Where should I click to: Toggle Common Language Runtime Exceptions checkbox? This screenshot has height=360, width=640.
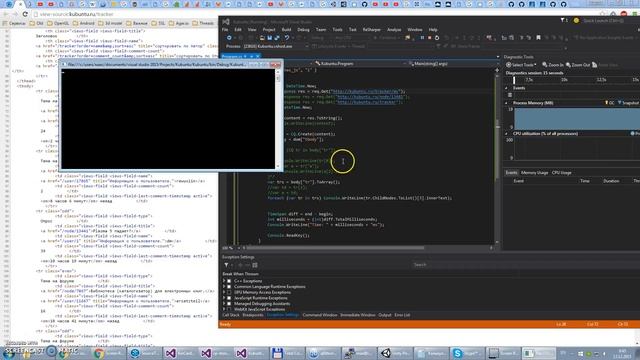(229, 287)
